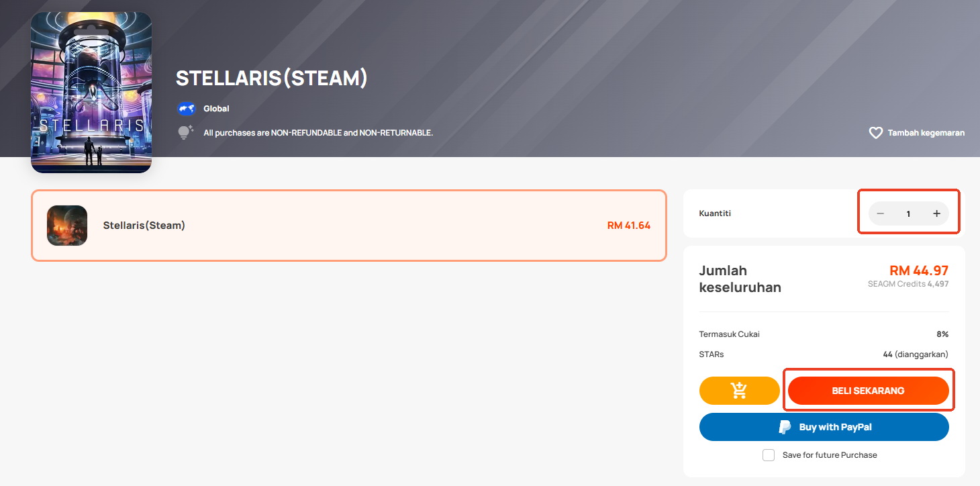Click the Tambah kegemaran heart icon
The image size is (980, 486).
pyautogui.click(x=875, y=133)
